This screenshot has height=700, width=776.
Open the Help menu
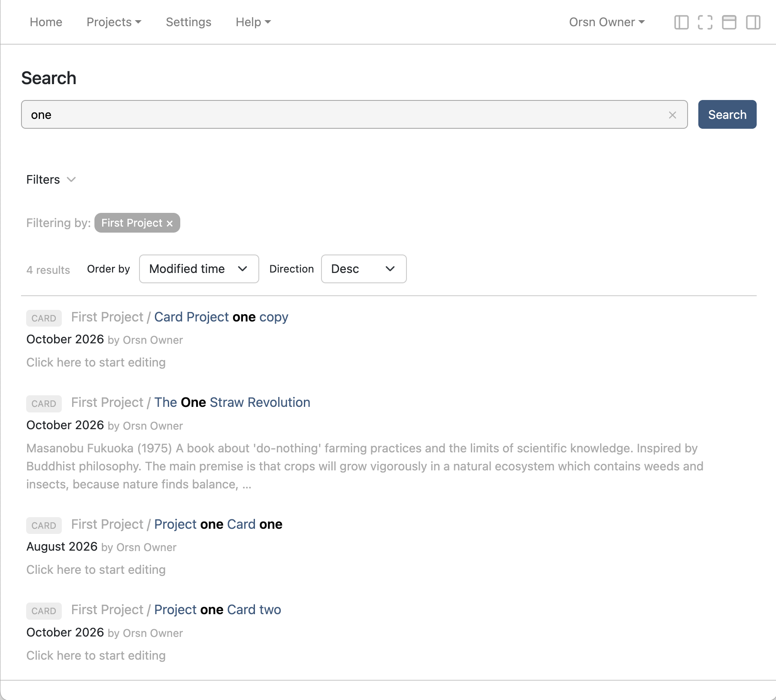253,22
